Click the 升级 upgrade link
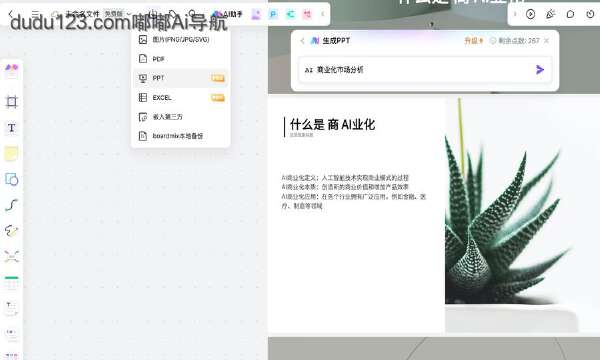The width and height of the screenshot is (600, 360). pyautogui.click(x=474, y=41)
